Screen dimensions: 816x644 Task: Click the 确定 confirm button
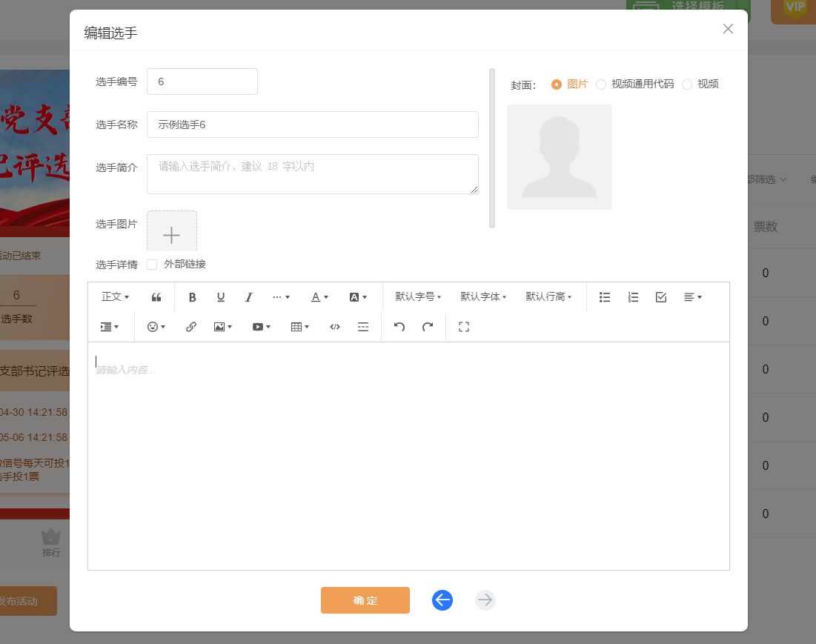[x=365, y=600]
